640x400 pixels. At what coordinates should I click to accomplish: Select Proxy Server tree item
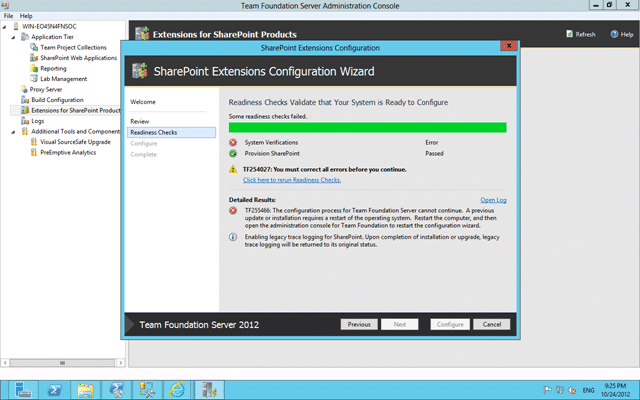coord(46,89)
